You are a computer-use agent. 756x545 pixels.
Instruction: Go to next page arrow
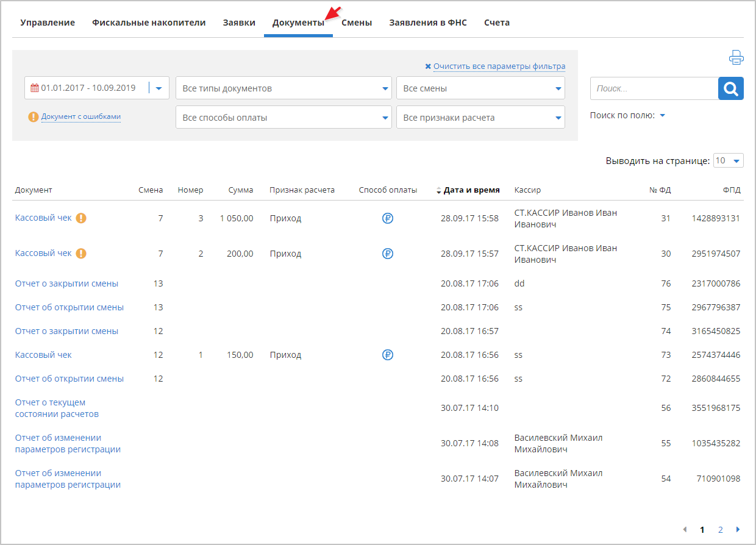coord(738,530)
